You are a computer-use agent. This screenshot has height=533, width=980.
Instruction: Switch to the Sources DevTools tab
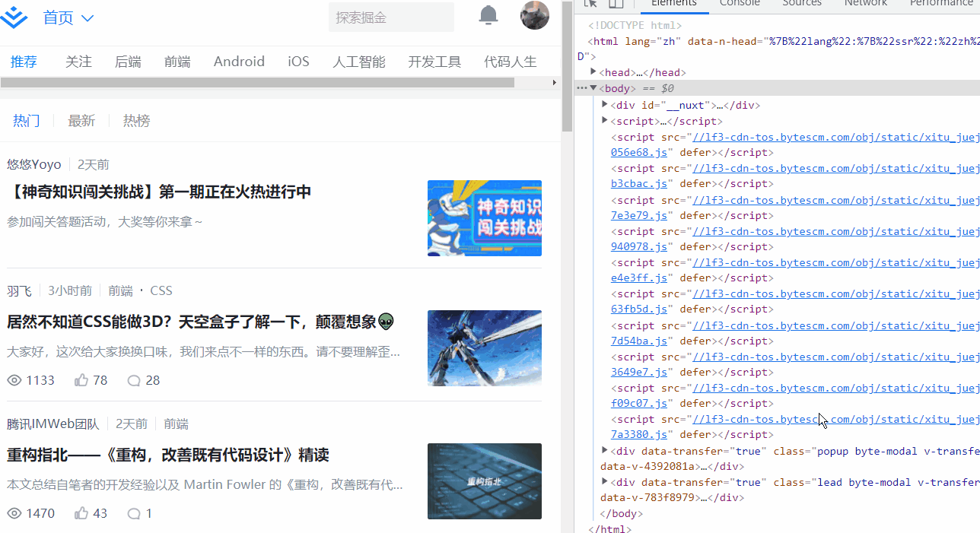point(802,3)
